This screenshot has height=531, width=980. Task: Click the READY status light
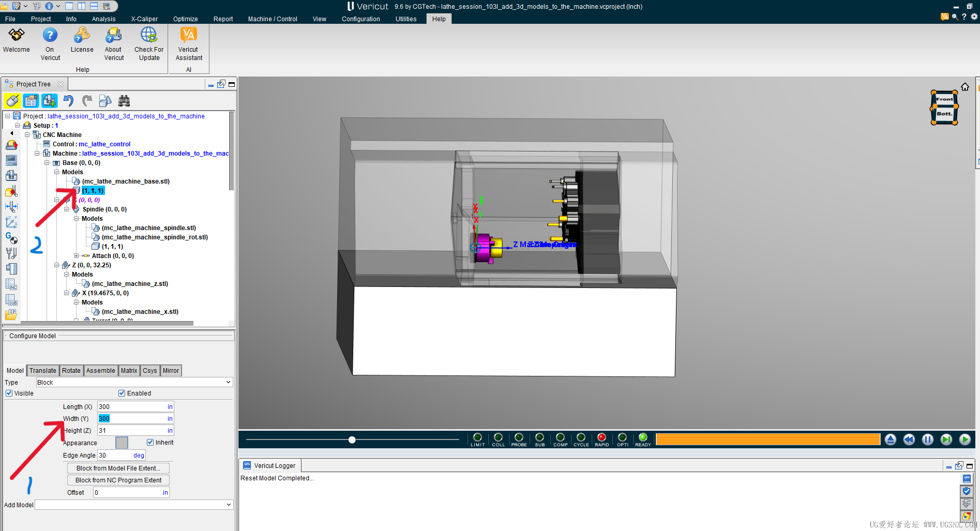(643, 439)
